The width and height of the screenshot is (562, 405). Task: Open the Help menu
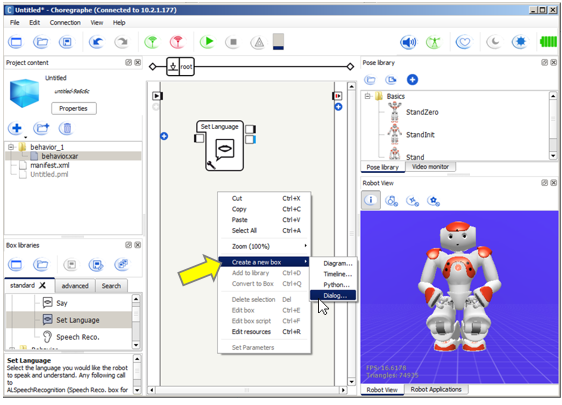click(x=119, y=23)
